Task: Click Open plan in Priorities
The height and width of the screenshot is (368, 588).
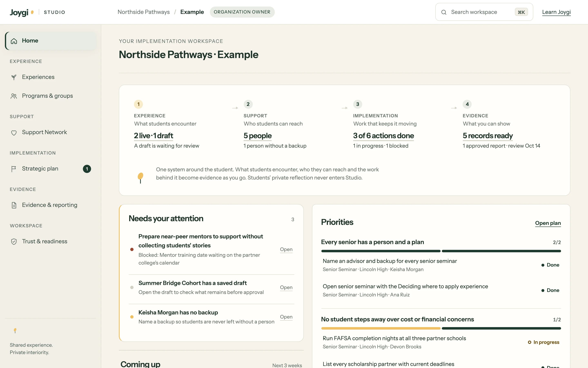Action: pos(548,223)
